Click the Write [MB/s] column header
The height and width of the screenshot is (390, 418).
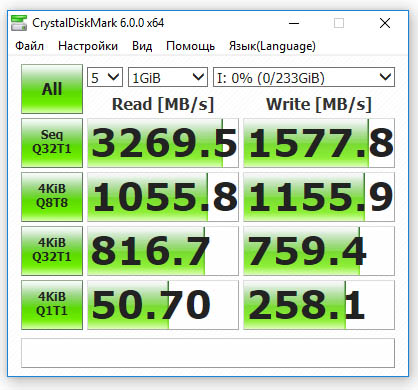(319, 104)
